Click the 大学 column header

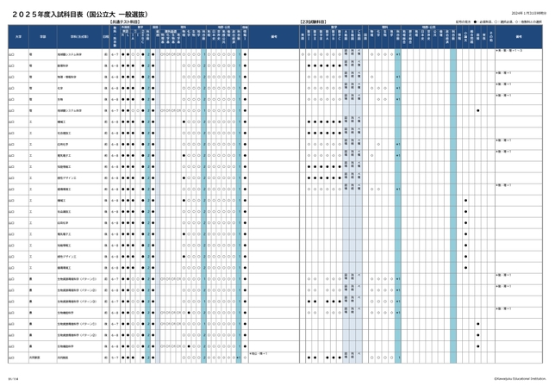(17, 37)
